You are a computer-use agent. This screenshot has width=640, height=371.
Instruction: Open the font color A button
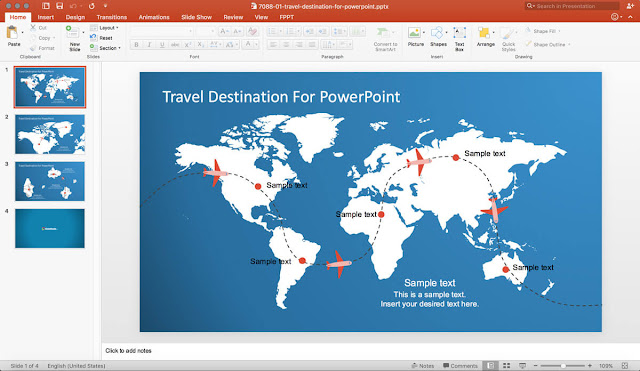(248, 44)
